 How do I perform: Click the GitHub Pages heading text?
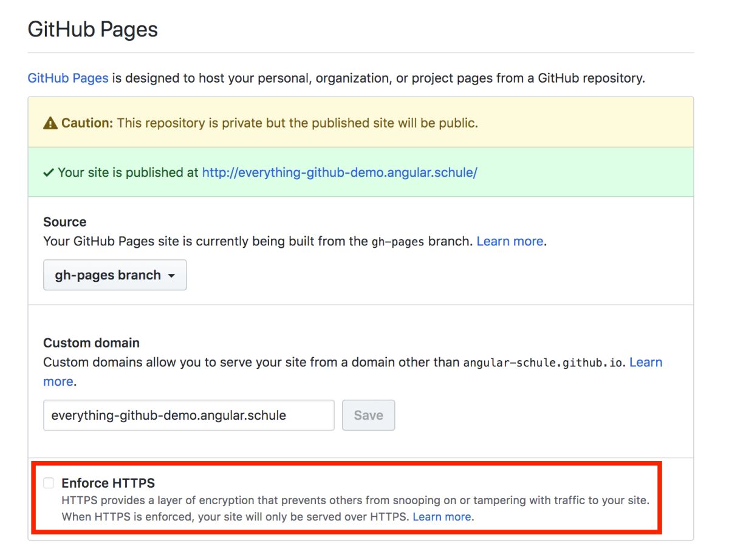click(93, 29)
